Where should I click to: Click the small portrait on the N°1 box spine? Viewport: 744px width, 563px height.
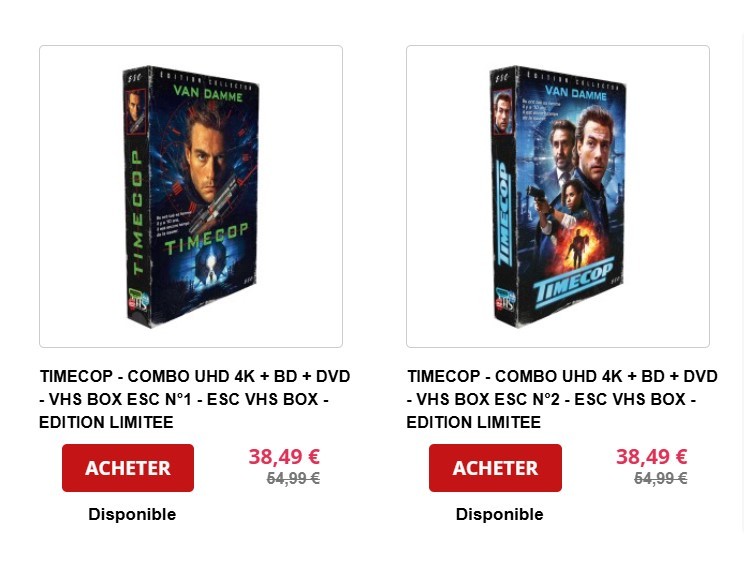point(136,111)
